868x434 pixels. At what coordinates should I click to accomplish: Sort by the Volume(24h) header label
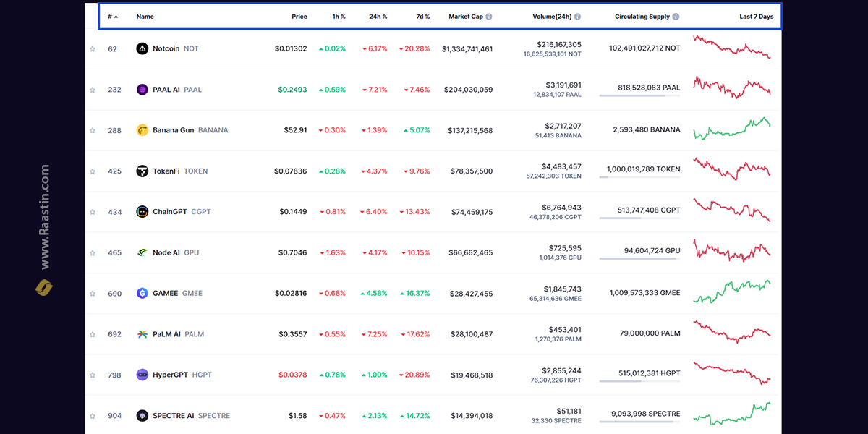(552, 17)
